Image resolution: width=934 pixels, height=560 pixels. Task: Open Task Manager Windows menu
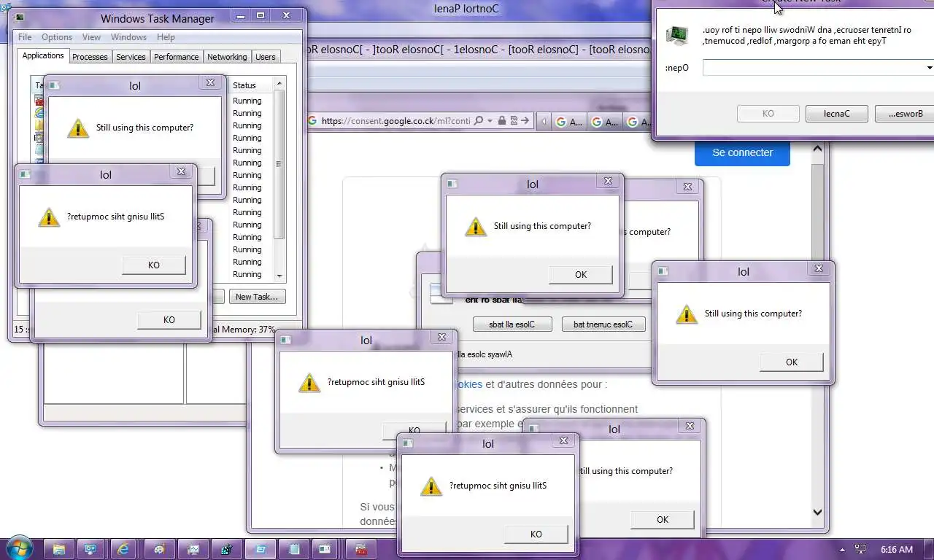(129, 37)
